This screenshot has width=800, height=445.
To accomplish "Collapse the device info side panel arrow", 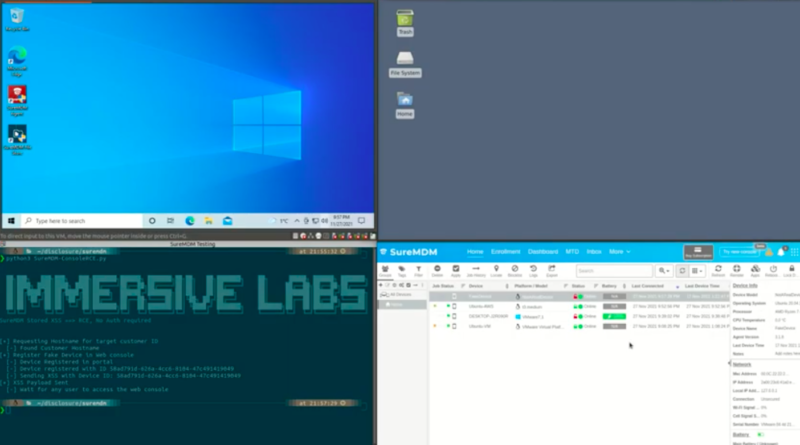I will click(x=730, y=363).
